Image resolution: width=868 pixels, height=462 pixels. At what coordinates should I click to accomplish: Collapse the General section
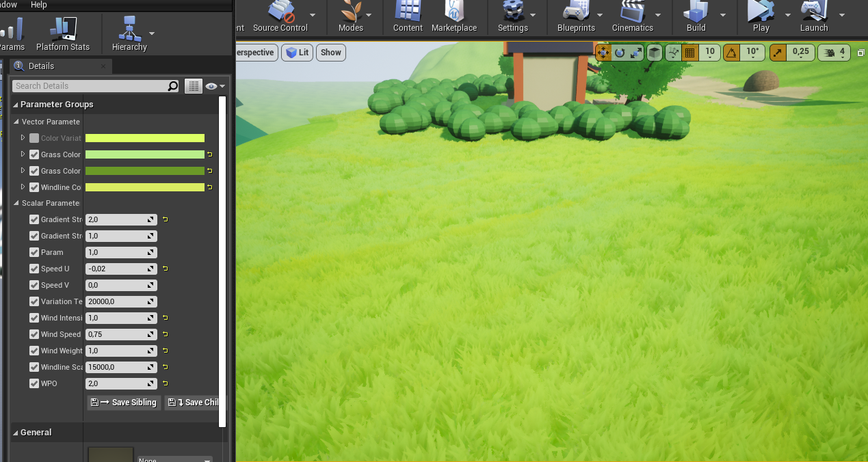click(x=16, y=433)
